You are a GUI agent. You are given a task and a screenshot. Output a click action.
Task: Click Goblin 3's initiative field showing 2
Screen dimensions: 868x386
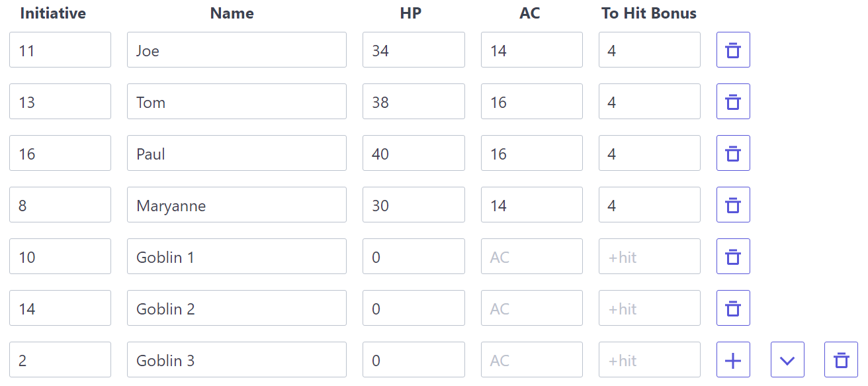click(x=60, y=360)
